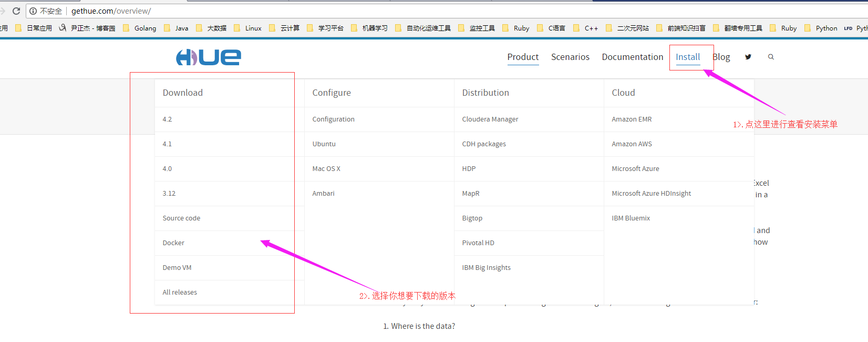Open the 尹正杰 - 博客园 bookmark
This screenshot has width=868, height=342.
(87, 28)
